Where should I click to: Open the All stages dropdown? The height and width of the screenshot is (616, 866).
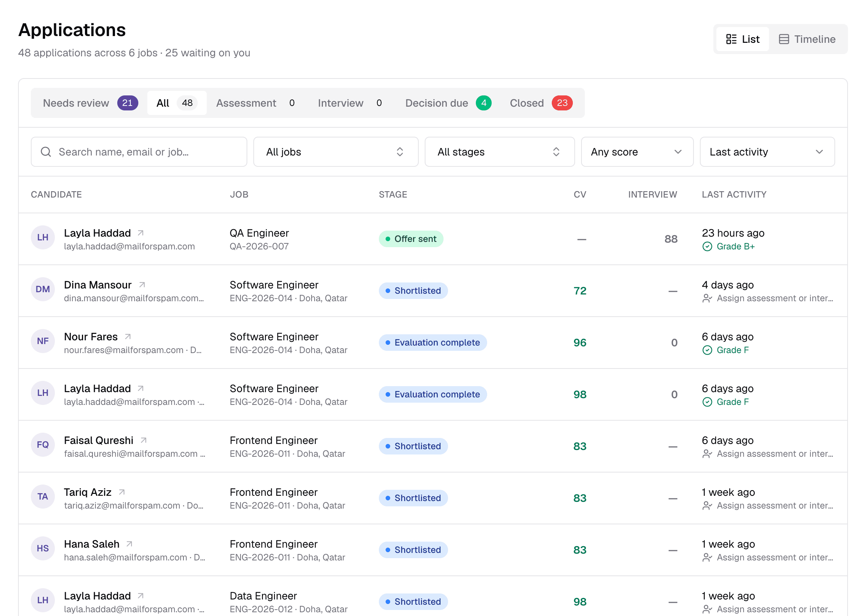tap(500, 152)
